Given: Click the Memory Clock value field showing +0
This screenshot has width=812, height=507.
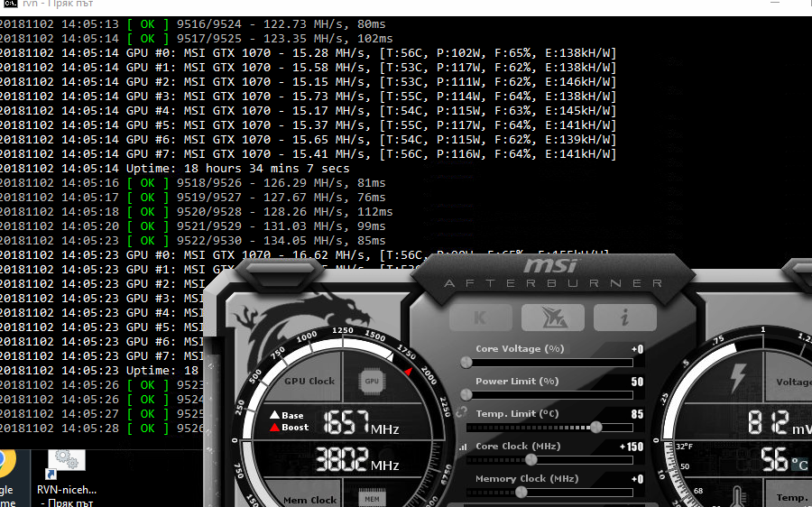Looking at the screenshot, I should click(638, 479).
